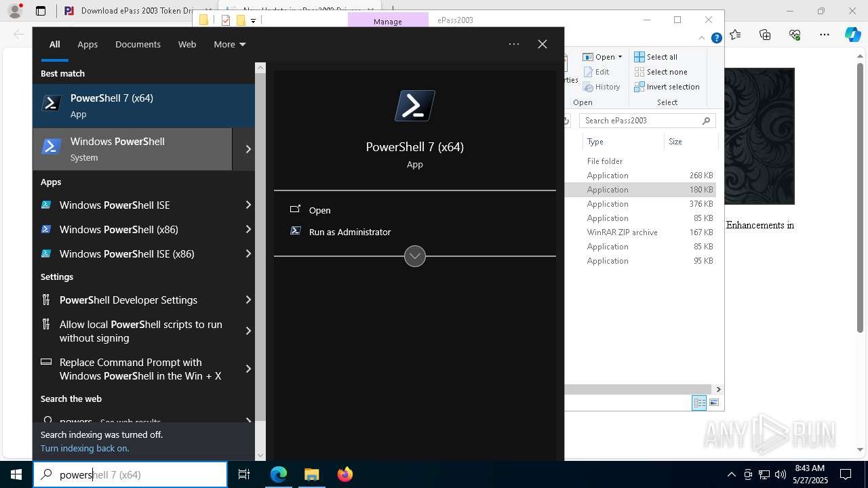Select Windows PowerShell System result
The height and width of the screenshot is (488, 868).
coord(133,149)
